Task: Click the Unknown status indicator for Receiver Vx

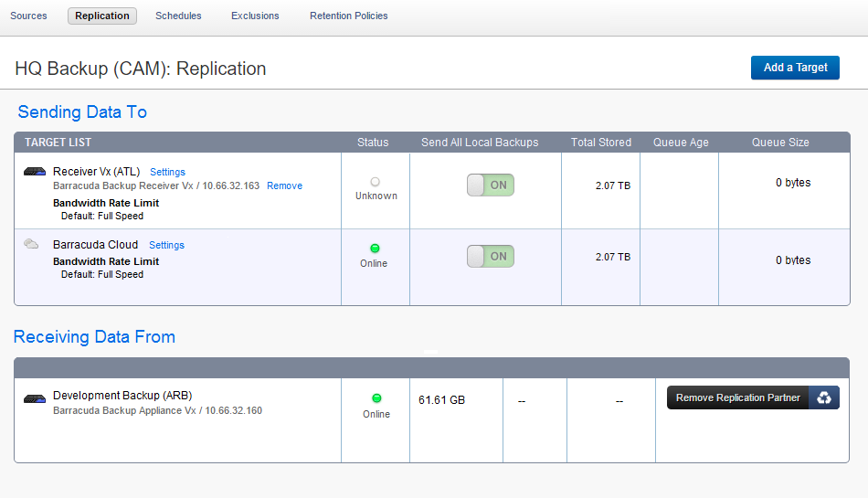Action: pos(375,183)
